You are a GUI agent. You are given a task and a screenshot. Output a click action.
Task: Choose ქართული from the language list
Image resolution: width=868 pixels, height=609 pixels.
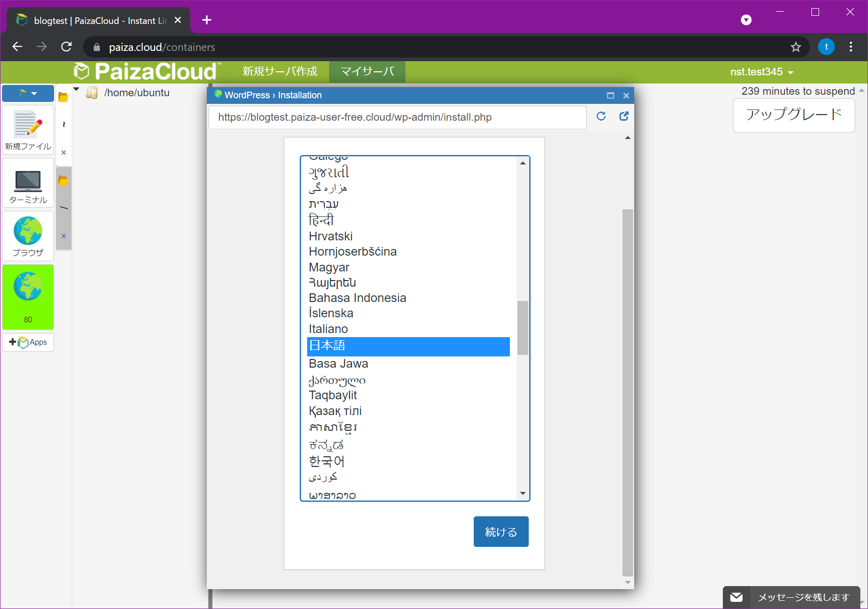(409, 380)
